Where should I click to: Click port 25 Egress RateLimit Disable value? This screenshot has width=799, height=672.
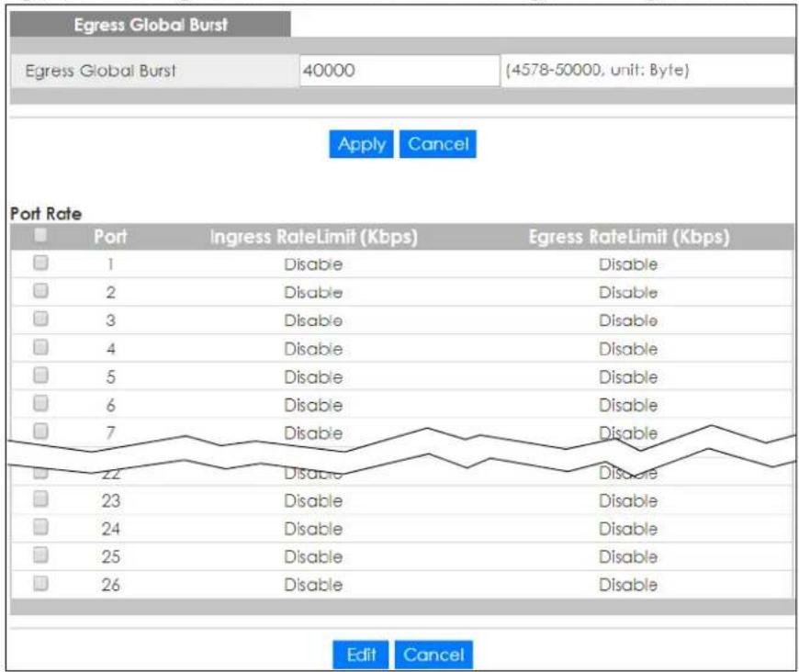[628, 556]
